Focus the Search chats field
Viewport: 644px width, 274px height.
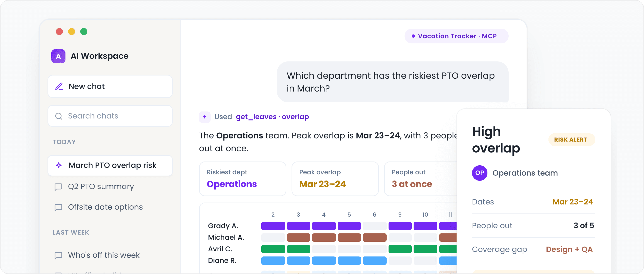pos(110,116)
